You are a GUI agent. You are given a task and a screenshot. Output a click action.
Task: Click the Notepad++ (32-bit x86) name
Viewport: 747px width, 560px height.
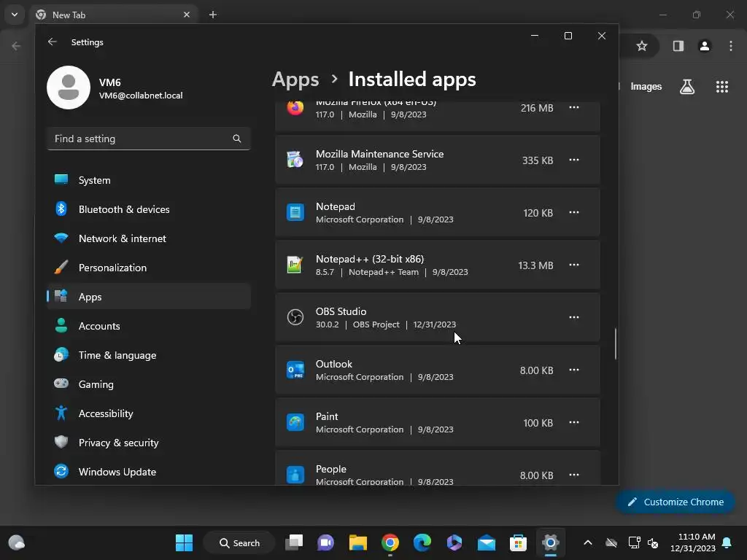click(370, 259)
